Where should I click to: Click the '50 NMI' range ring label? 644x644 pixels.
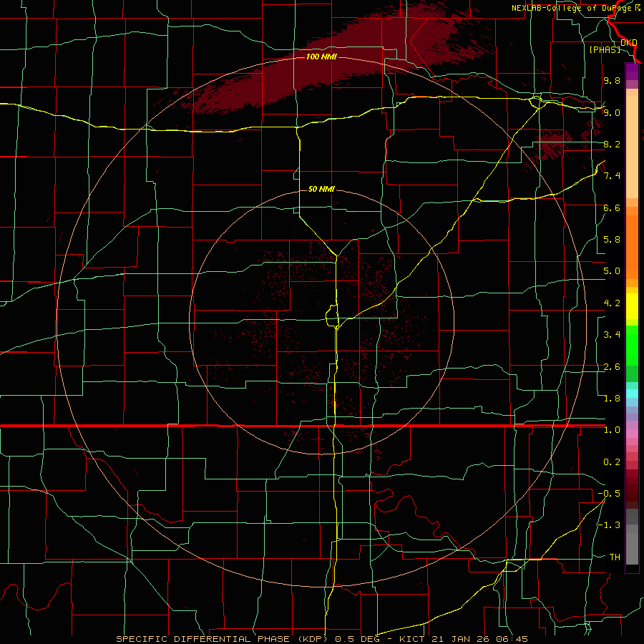[321, 189]
